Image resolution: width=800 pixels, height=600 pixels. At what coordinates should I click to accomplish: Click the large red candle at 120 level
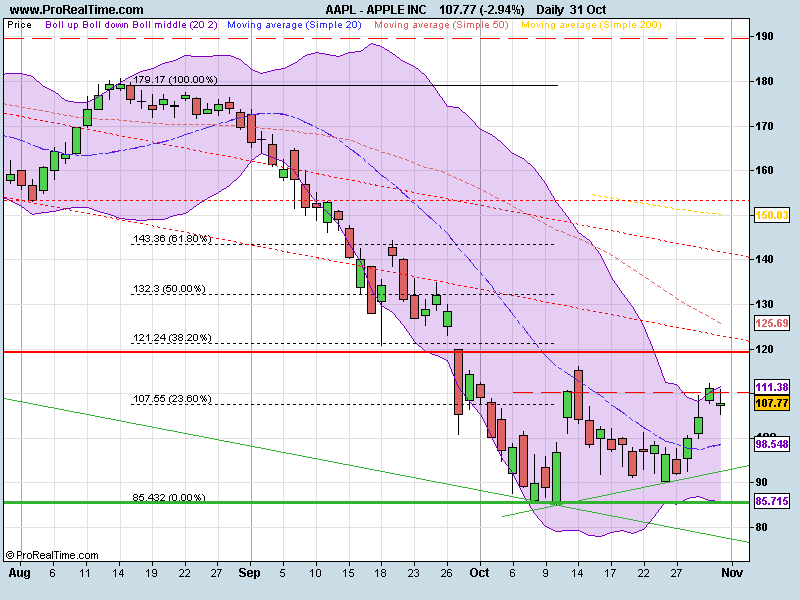(x=458, y=382)
